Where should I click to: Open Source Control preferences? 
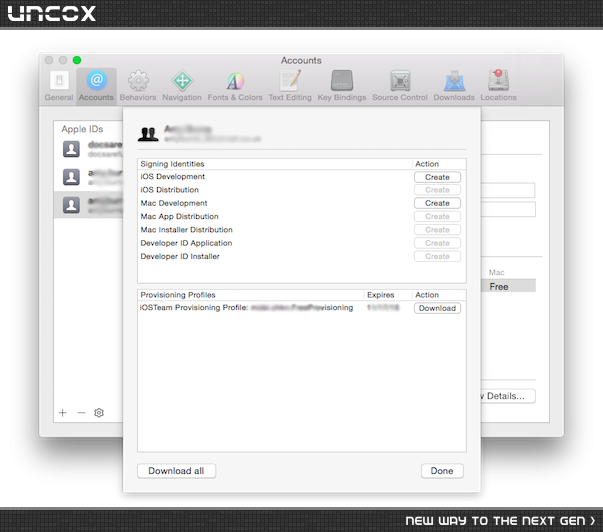pos(400,86)
